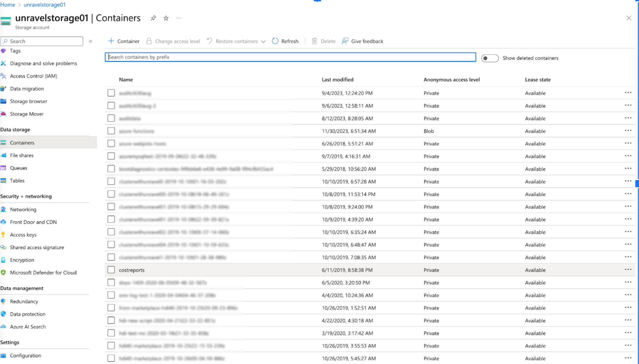Check the row modified 9/4/2023, 12:24:20 PM
Screen dimensions: 639x364
point(111,93)
